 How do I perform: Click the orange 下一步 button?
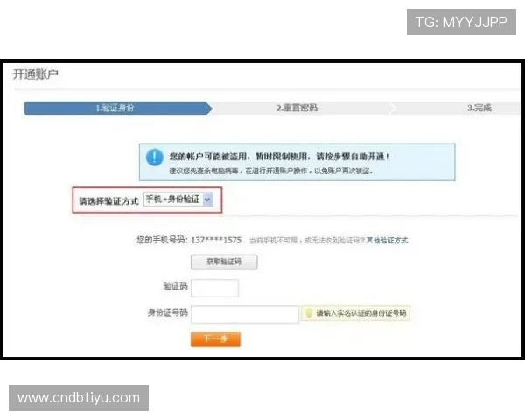pos(215,339)
